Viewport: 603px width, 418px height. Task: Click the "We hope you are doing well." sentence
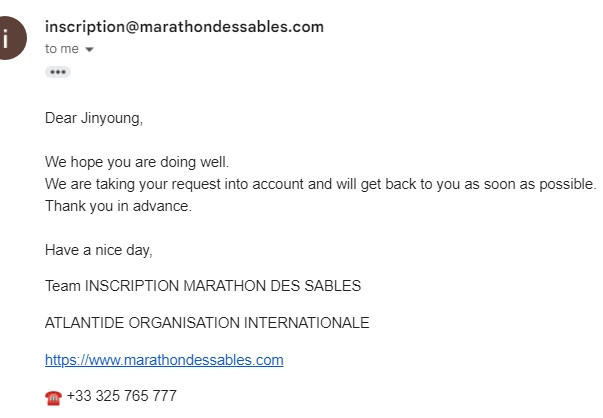[x=137, y=161]
